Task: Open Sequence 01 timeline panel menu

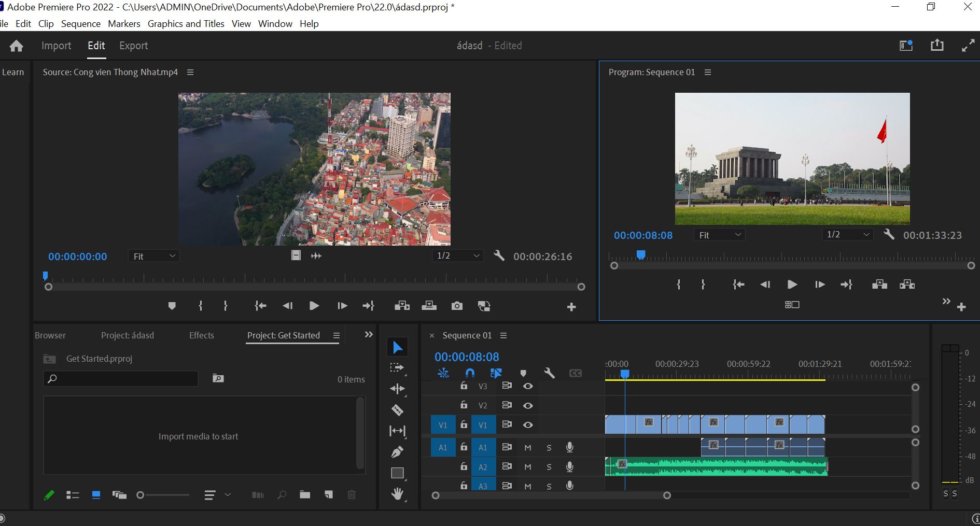Action: point(503,336)
